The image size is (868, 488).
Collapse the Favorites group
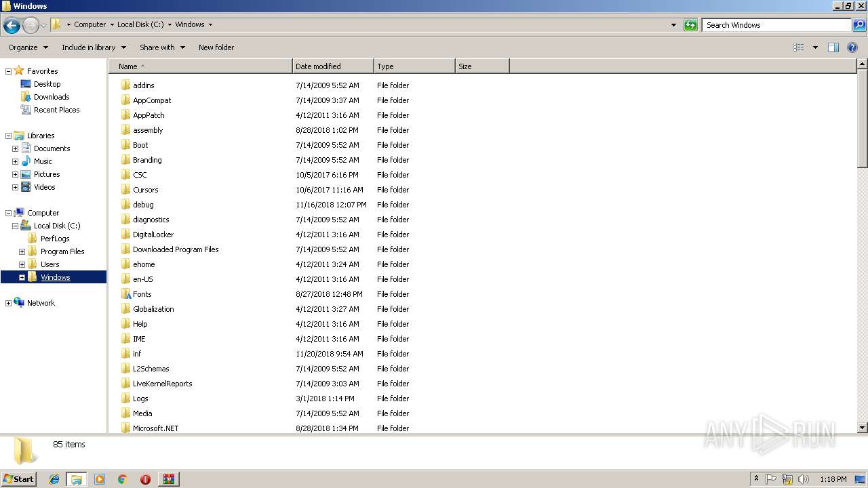[x=8, y=71]
